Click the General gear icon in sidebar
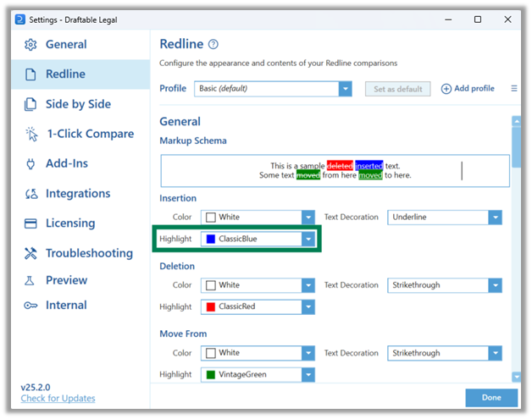Screen dimensions: 532x419 tap(30, 44)
